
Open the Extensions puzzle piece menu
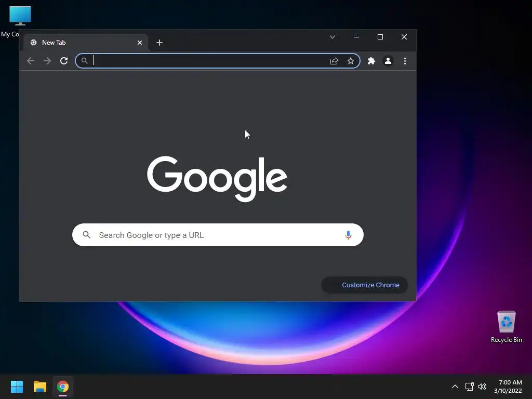coord(371,61)
